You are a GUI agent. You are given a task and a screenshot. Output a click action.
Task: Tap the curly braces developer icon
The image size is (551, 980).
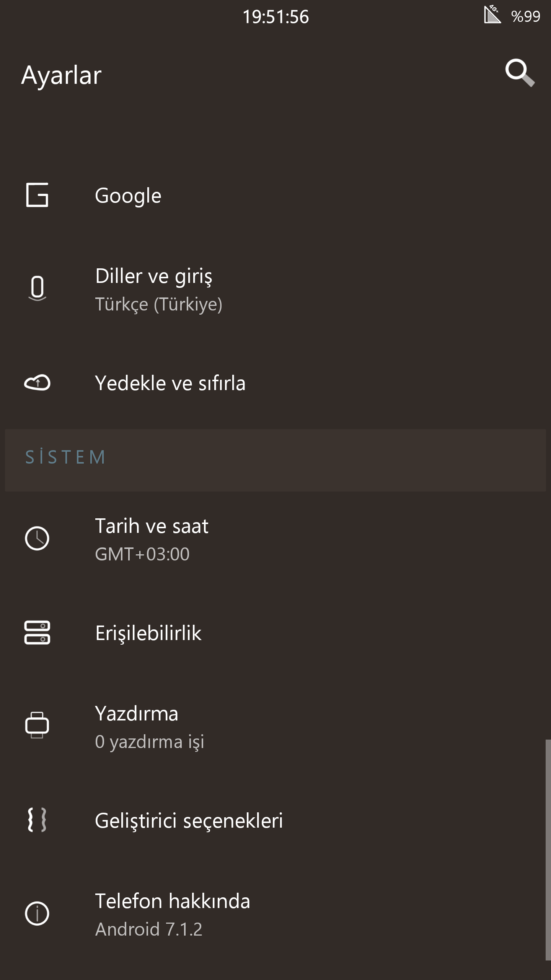[37, 820]
